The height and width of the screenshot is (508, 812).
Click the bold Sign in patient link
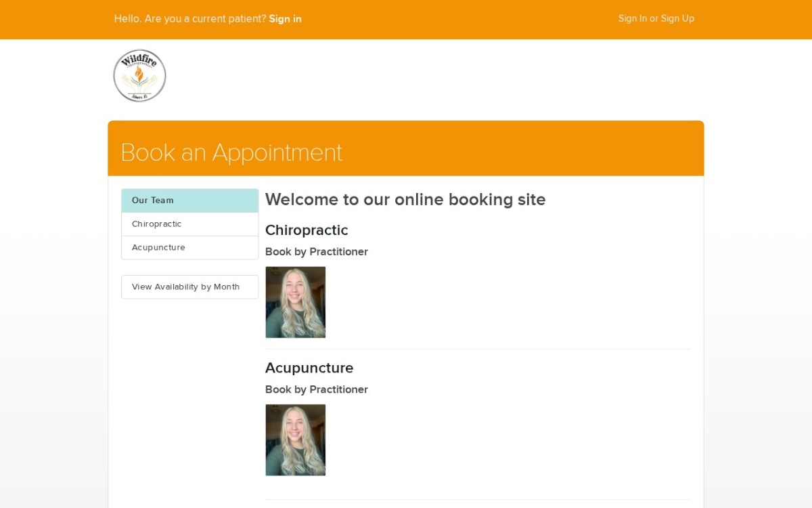(x=285, y=19)
